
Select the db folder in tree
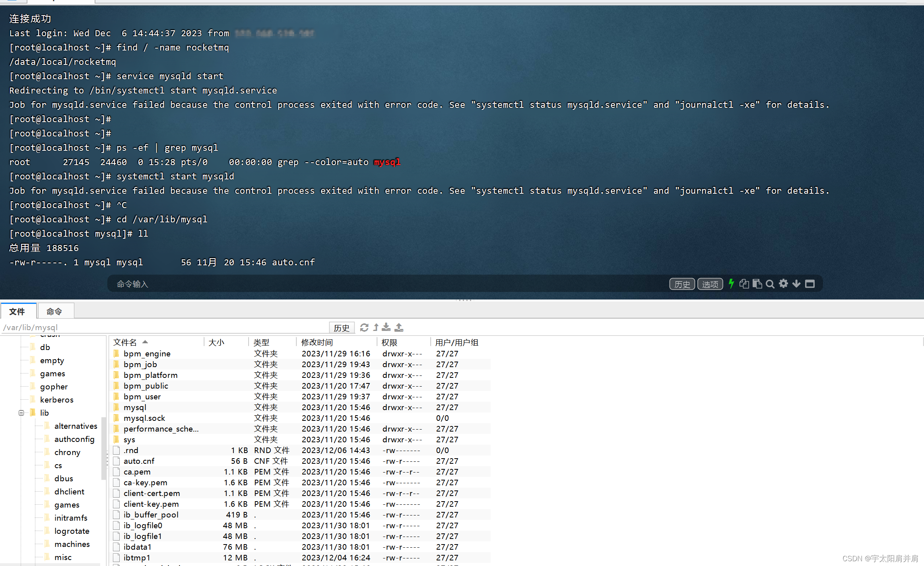tap(45, 347)
